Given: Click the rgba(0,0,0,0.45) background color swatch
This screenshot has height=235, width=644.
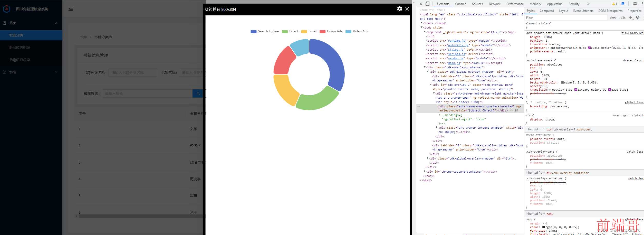Looking at the screenshot, I should [x=562, y=82].
